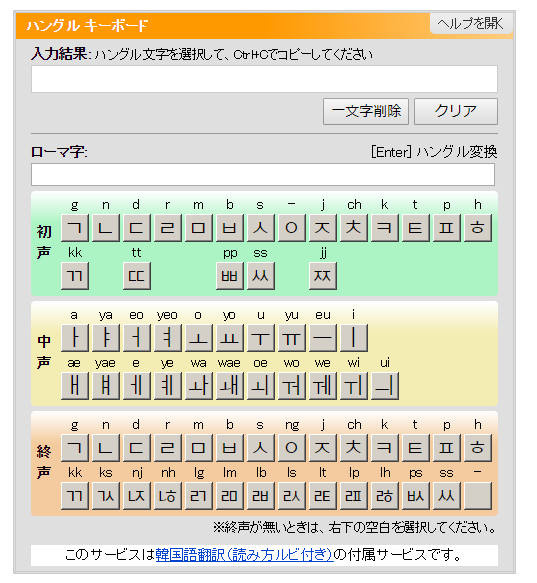Click the initial double ㄲ (kk) key
The width and height of the screenshot is (537, 583).
[x=75, y=276]
